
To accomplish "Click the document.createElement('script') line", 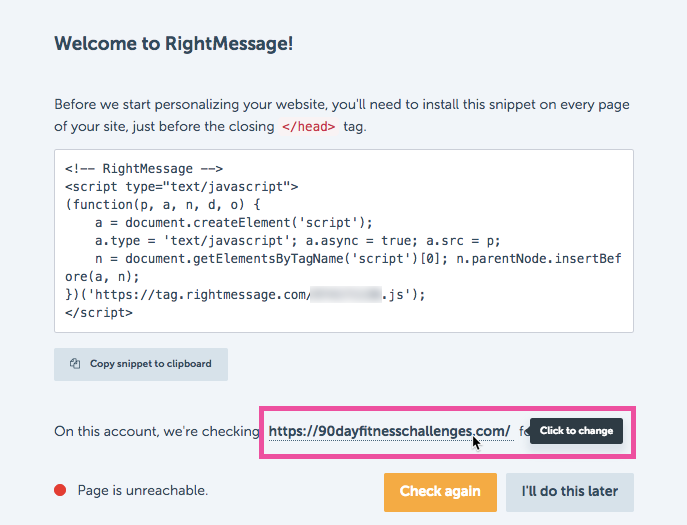I will [x=234, y=223].
